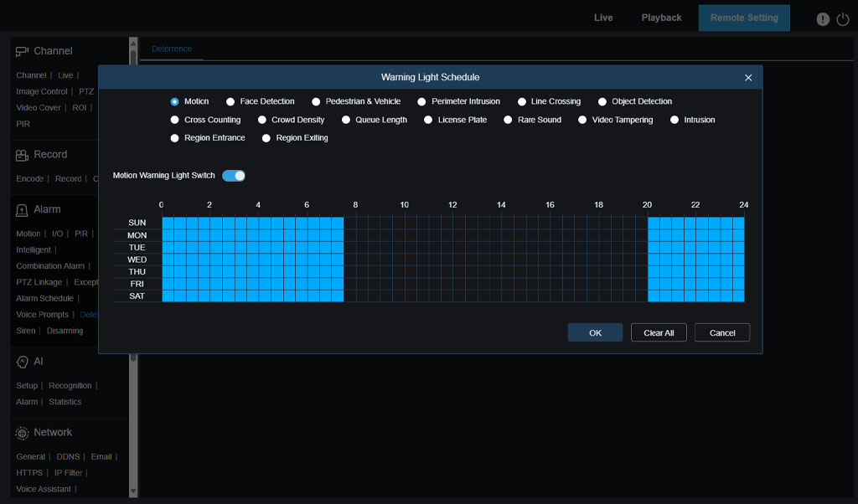The image size is (858, 504).
Task: Click the power logout icon
Action: point(843,19)
